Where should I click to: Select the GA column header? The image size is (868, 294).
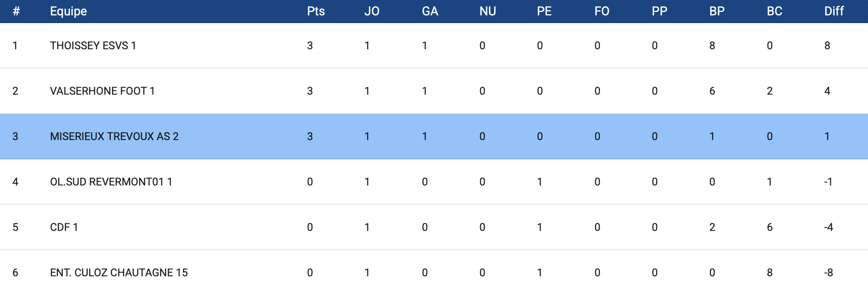click(430, 11)
